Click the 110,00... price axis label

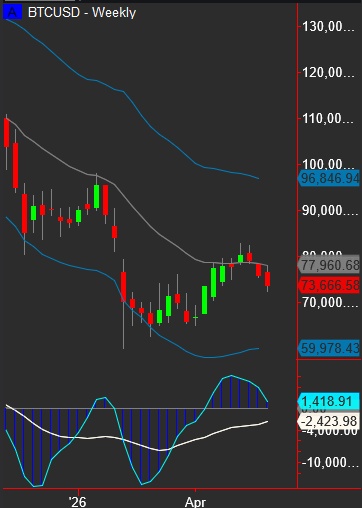pyautogui.click(x=328, y=118)
